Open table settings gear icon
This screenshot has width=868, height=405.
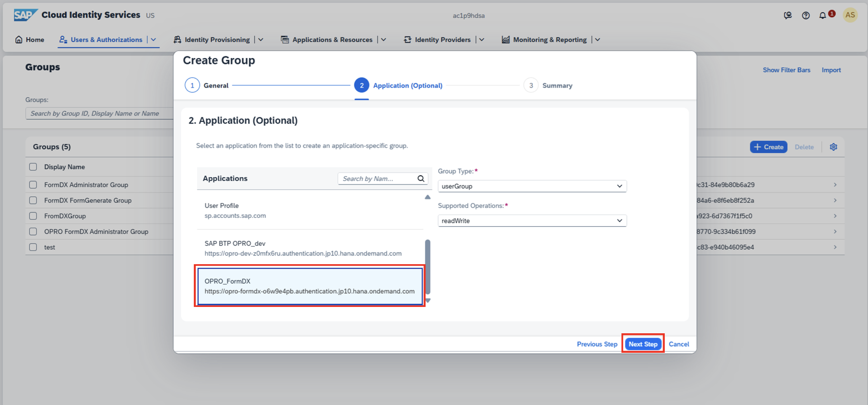click(833, 147)
